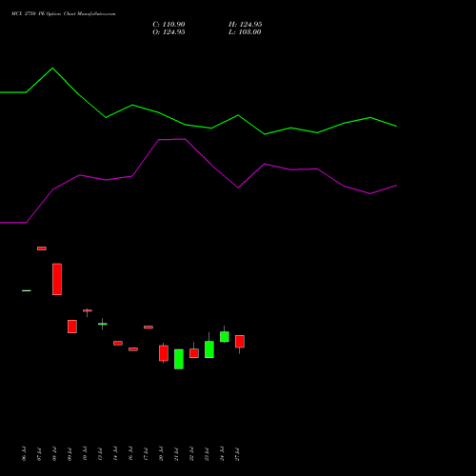This screenshot has height=476, width=476.
Task: Click the '21 Jul' date axis label
Action: 176,454
